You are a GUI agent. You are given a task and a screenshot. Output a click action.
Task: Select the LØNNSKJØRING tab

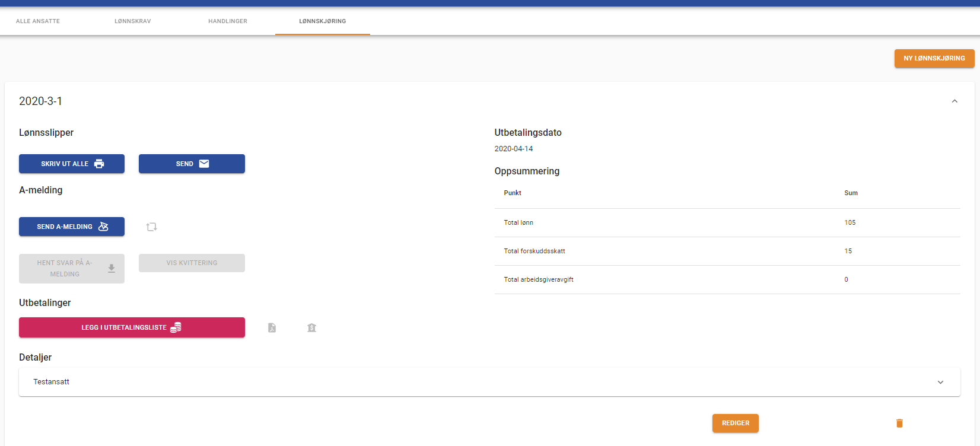tap(323, 21)
